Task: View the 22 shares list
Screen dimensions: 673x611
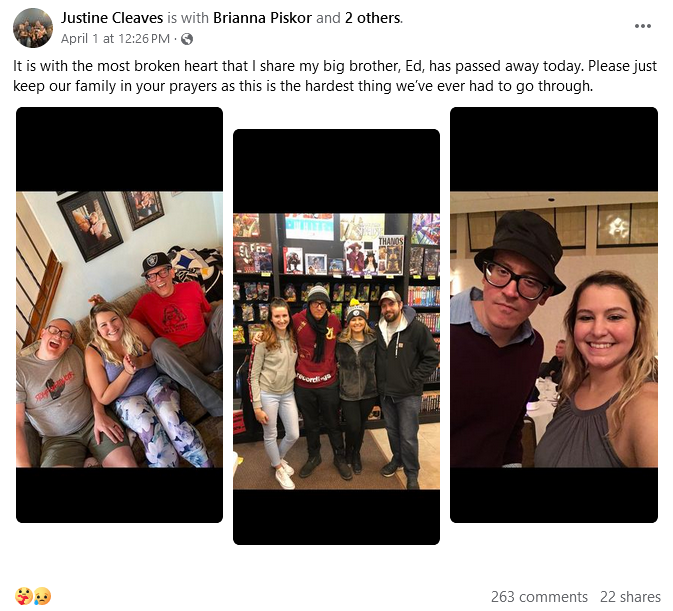Action: point(630,597)
